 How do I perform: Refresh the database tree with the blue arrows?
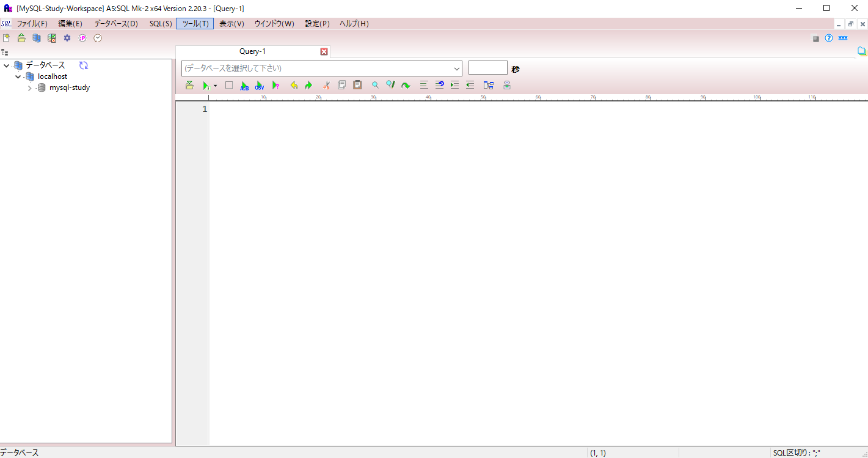point(84,65)
